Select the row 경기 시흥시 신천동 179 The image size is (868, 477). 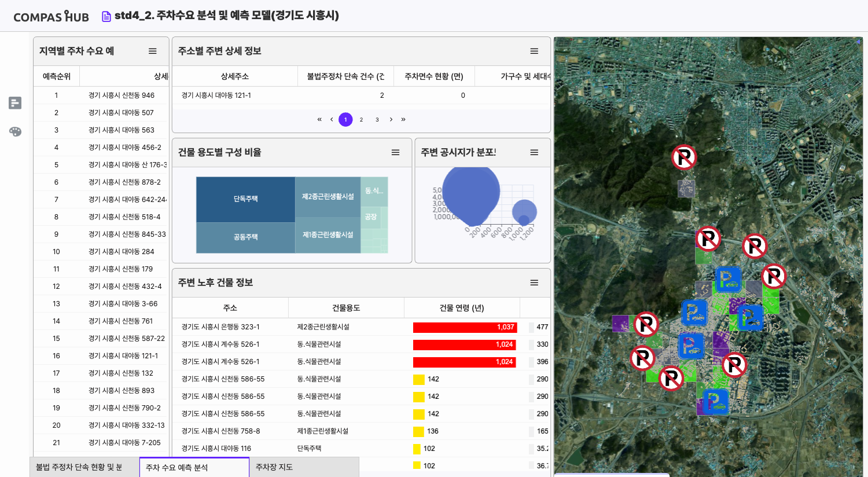(x=101, y=269)
